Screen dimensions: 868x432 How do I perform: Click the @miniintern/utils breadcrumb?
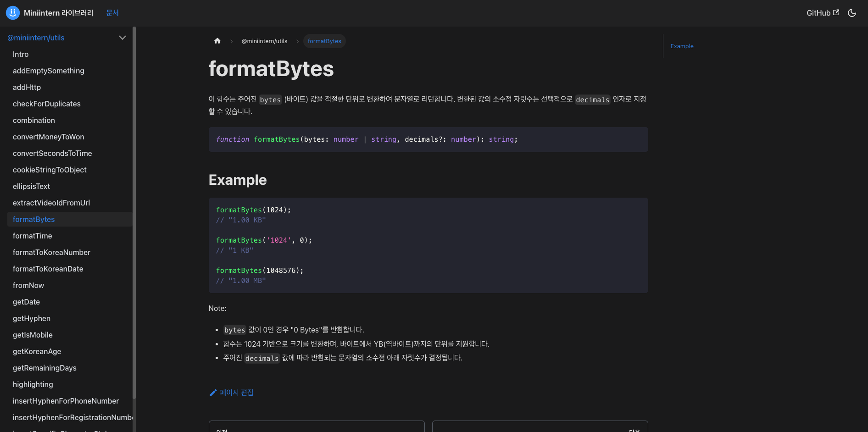pos(264,41)
